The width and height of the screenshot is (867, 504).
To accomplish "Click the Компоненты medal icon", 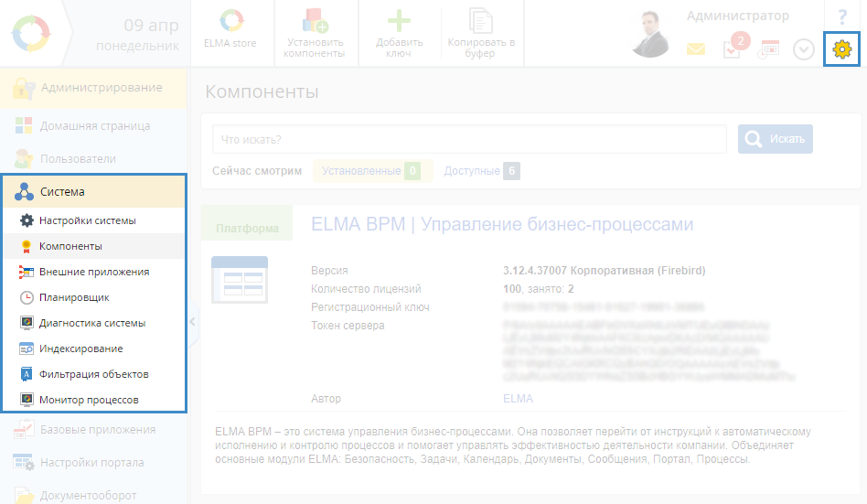I will pos(26,246).
